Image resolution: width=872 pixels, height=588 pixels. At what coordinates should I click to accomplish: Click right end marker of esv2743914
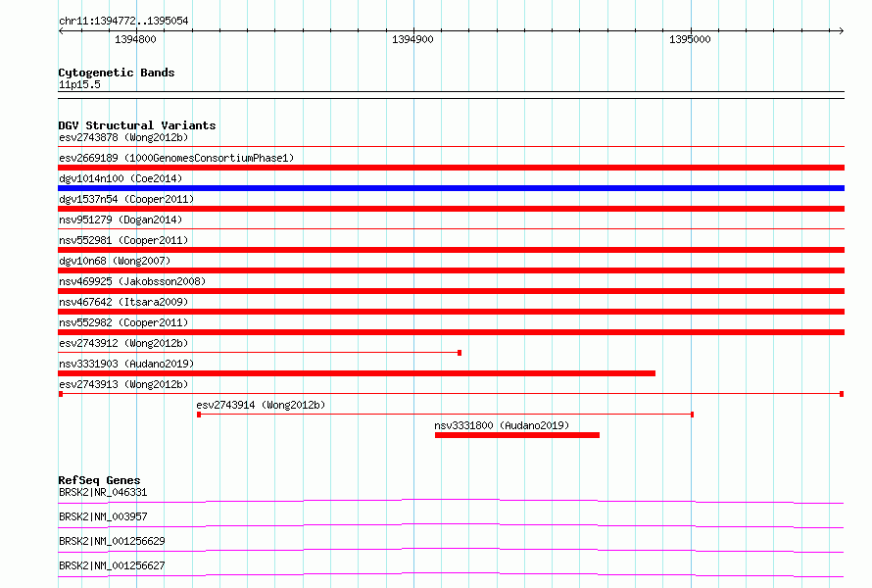coord(692,415)
